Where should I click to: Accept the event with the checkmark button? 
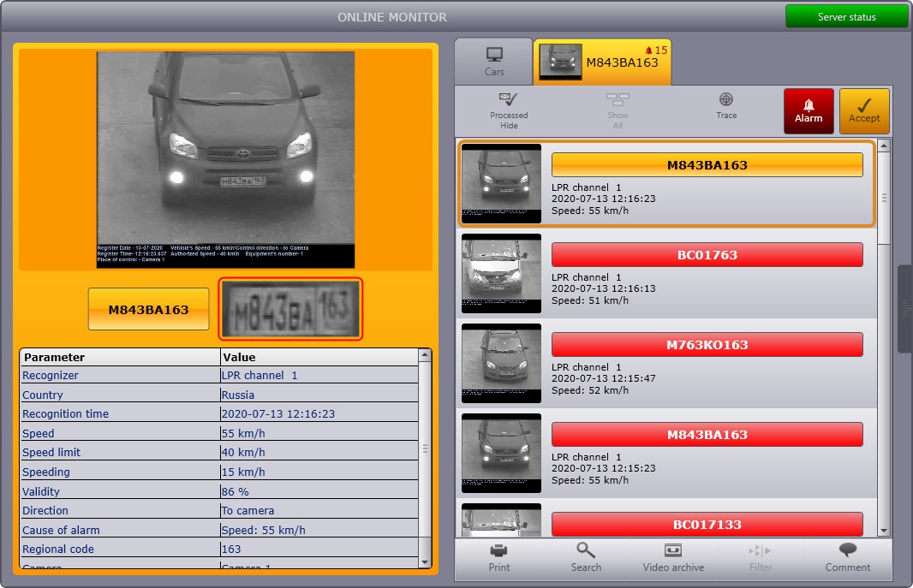pos(864,111)
